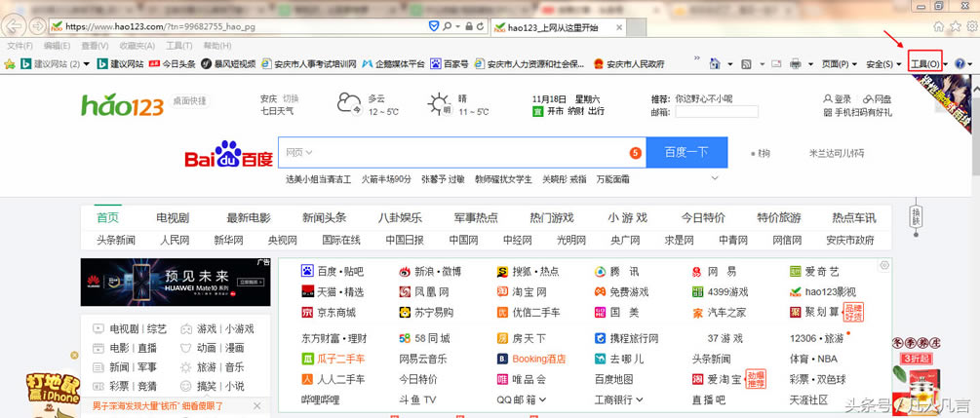Screen dimensions: 980x418
Task: Click the Baidu paw logo
Action: (x=228, y=153)
